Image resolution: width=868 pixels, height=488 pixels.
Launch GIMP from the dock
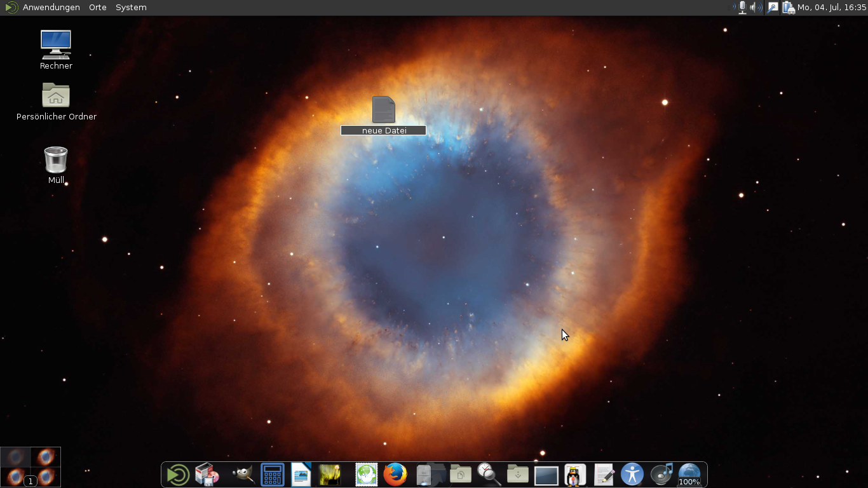242,475
